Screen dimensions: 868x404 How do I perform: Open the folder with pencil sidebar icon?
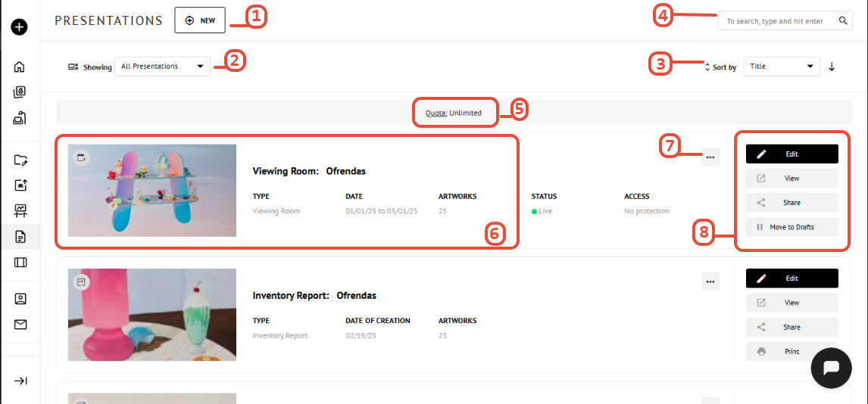(x=20, y=160)
